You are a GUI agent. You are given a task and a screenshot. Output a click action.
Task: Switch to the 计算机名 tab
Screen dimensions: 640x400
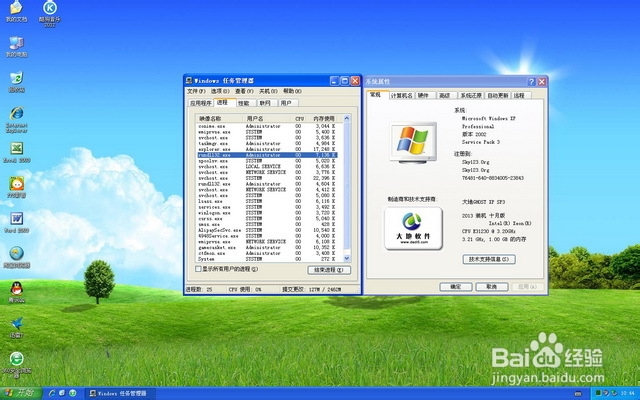pos(401,95)
